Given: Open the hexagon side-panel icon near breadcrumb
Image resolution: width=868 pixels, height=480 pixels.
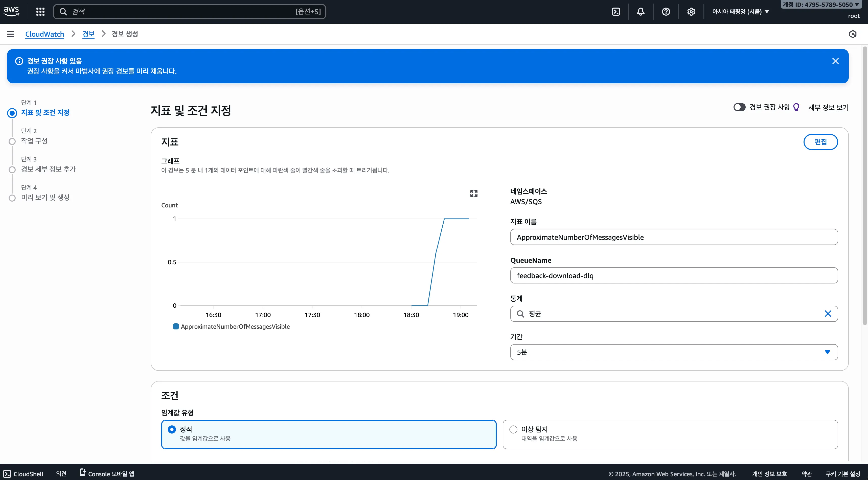Looking at the screenshot, I should point(853,34).
